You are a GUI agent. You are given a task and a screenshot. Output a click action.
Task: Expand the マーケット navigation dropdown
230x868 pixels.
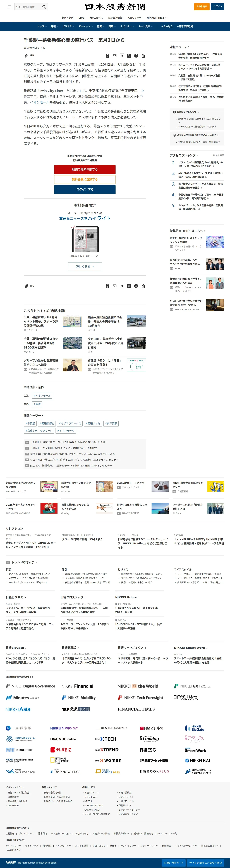tap(86, 26)
